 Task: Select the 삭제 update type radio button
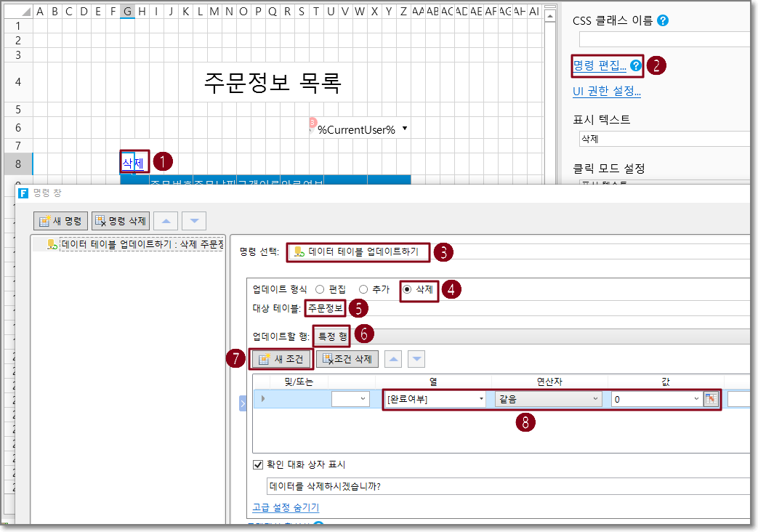point(407,289)
